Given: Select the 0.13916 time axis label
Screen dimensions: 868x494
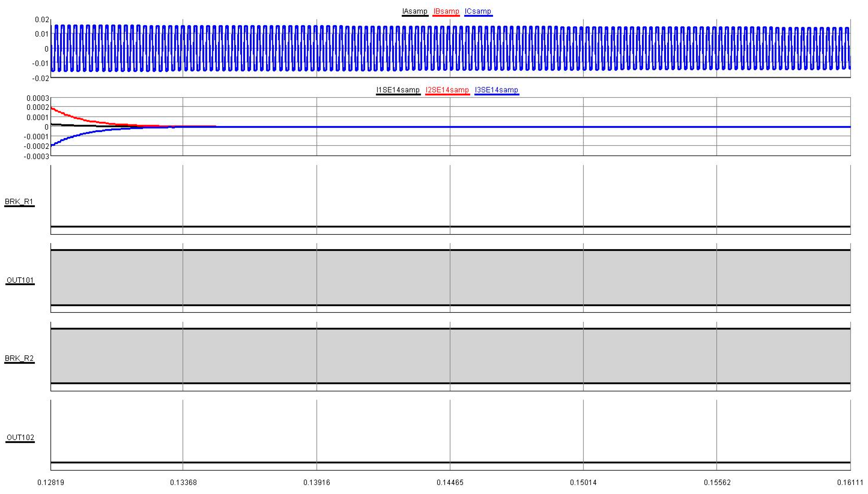Looking at the screenshot, I should [x=317, y=483].
